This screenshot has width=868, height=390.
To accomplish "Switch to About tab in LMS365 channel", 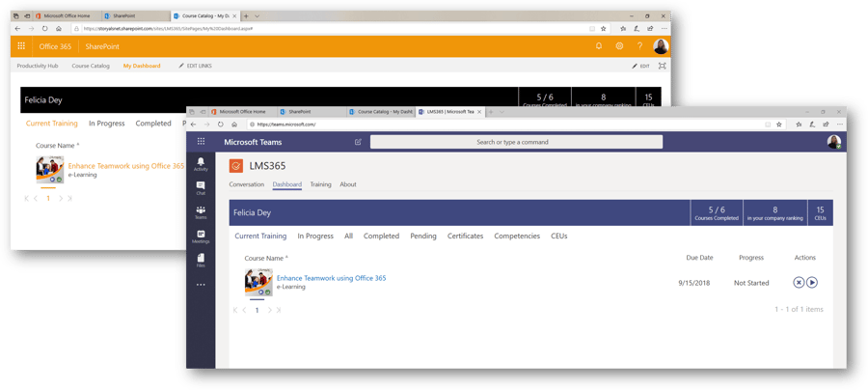I will pyautogui.click(x=348, y=184).
